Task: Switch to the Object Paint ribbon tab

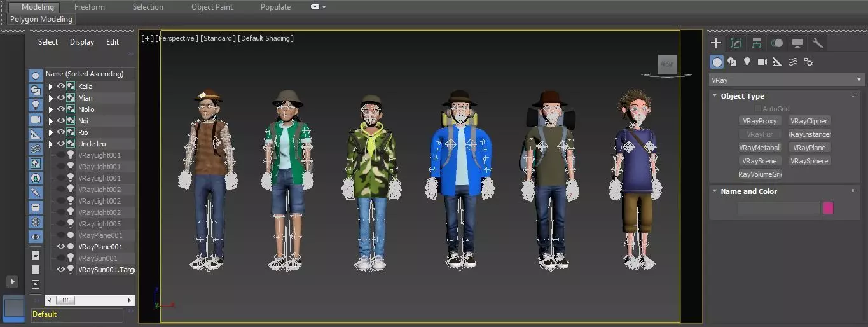Action: click(x=212, y=7)
